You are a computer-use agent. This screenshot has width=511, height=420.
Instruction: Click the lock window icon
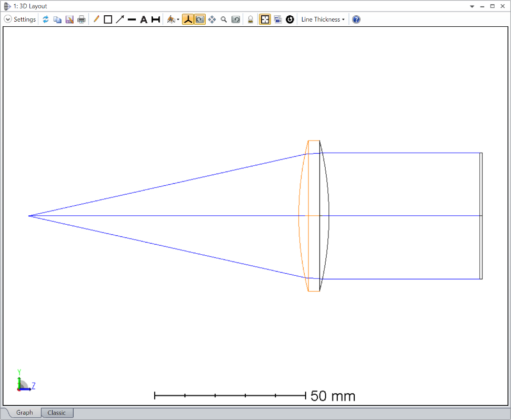point(251,19)
